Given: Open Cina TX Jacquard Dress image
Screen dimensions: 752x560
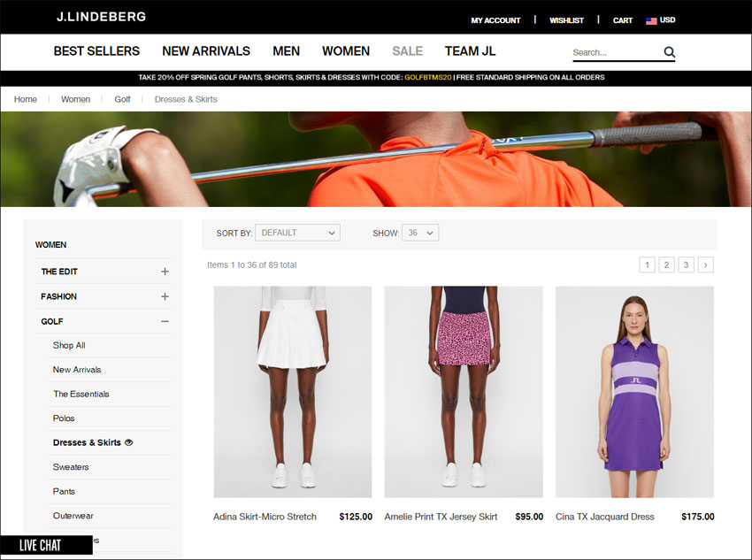Looking at the screenshot, I should tap(634, 392).
